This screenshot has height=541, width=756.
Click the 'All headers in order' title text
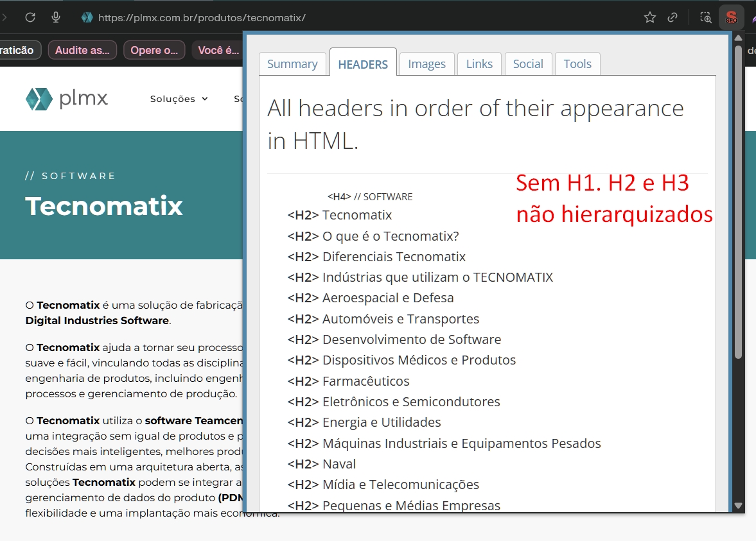click(475, 125)
